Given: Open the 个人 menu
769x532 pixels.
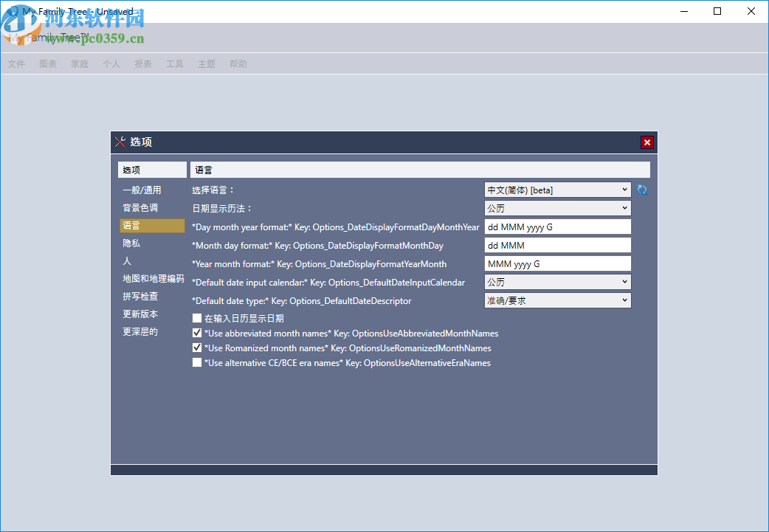Looking at the screenshot, I should coord(111,63).
